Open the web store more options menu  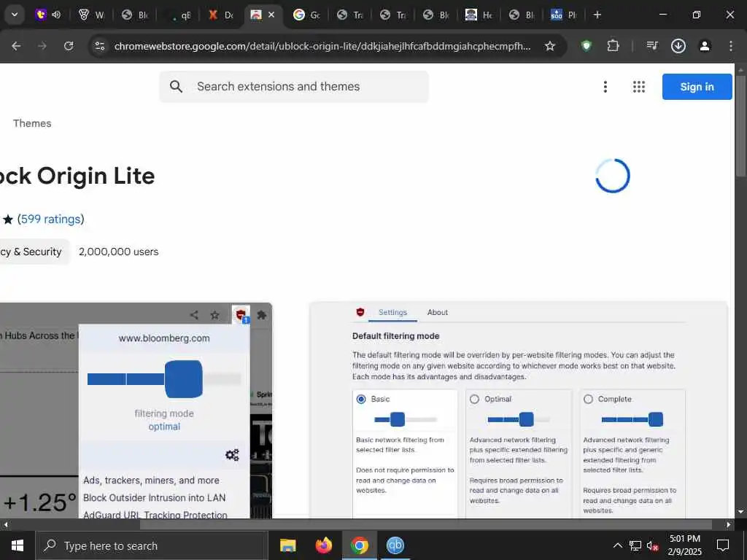point(605,87)
